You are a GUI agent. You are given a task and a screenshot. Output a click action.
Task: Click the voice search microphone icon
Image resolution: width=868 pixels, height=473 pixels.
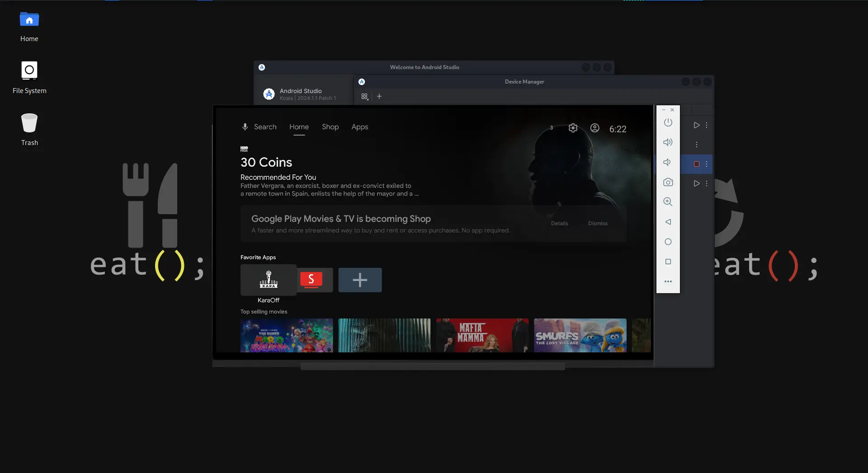(x=245, y=127)
